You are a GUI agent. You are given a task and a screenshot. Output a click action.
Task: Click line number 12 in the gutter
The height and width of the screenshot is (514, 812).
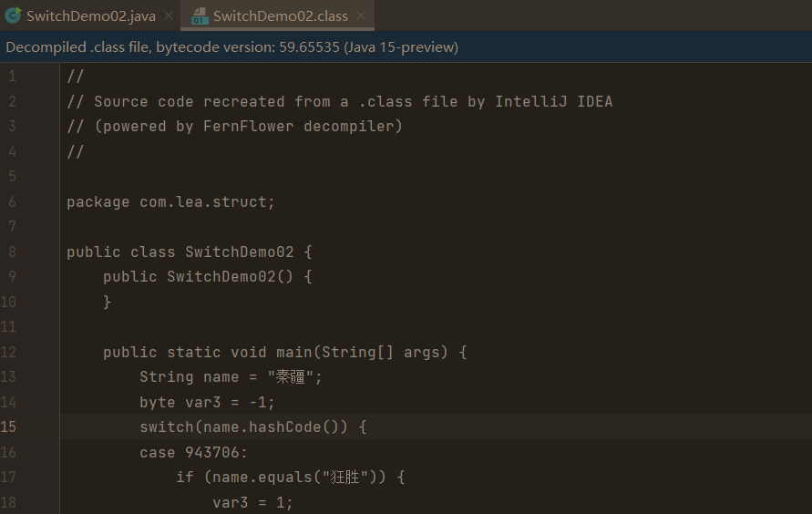coord(8,353)
